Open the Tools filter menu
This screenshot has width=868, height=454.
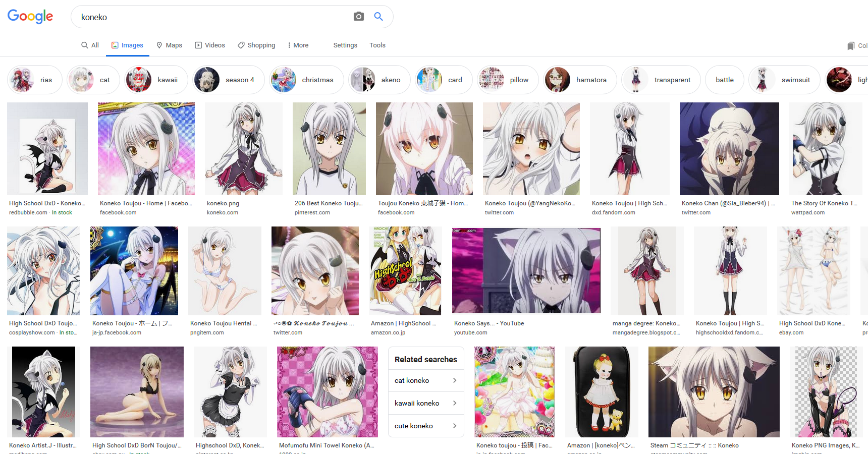coord(377,45)
